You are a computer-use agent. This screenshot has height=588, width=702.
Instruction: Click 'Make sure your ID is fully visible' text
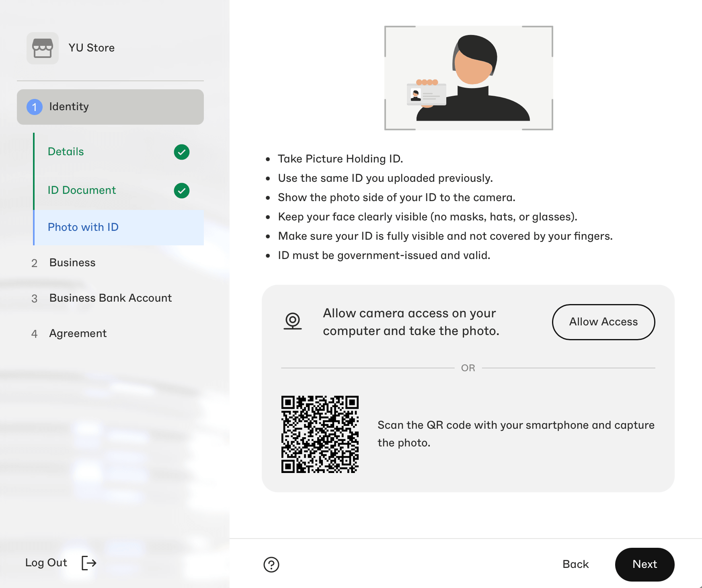[445, 236]
